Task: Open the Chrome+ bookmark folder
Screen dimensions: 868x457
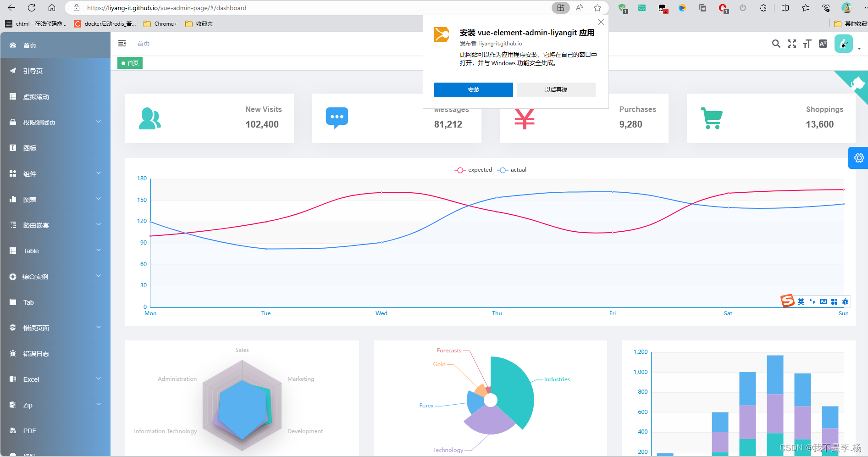Action: (160, 24)
